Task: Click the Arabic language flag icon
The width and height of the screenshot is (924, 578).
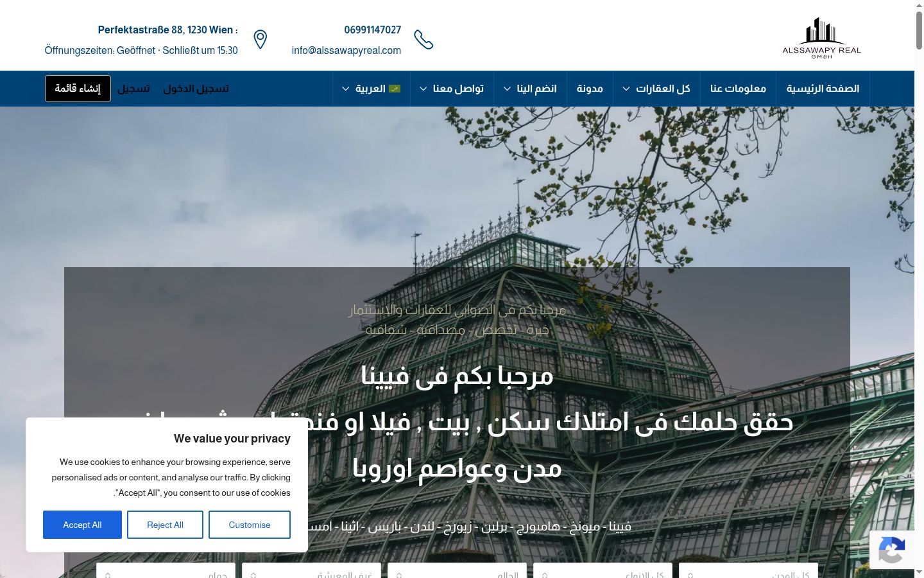Action: (x=395, y=89)
